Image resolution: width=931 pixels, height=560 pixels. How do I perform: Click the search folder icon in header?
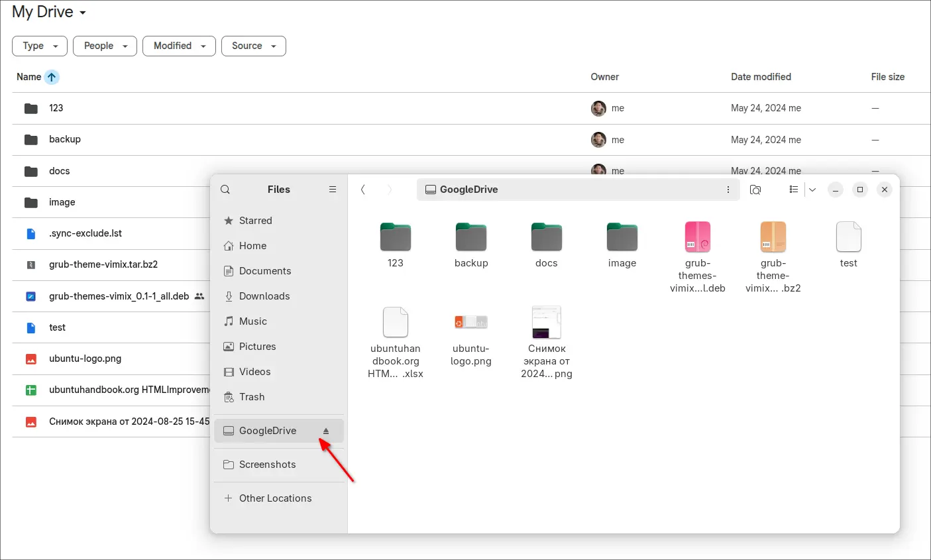tap(755, 190)
